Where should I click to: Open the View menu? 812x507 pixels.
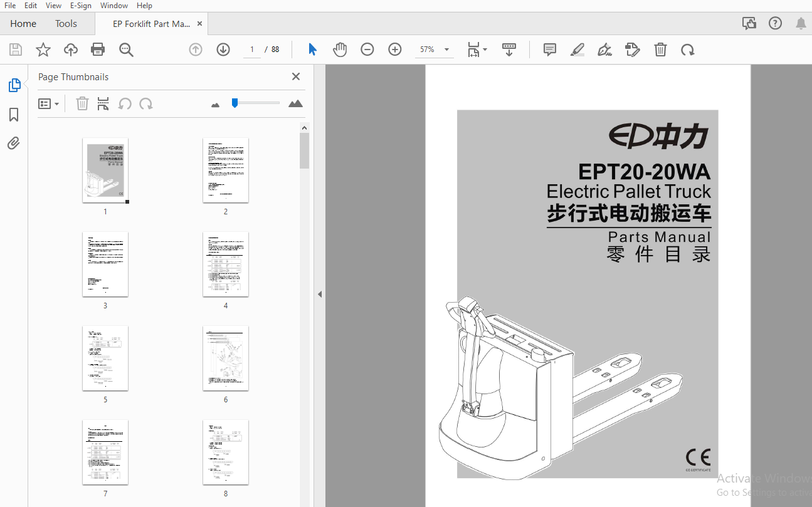(54, 6)
